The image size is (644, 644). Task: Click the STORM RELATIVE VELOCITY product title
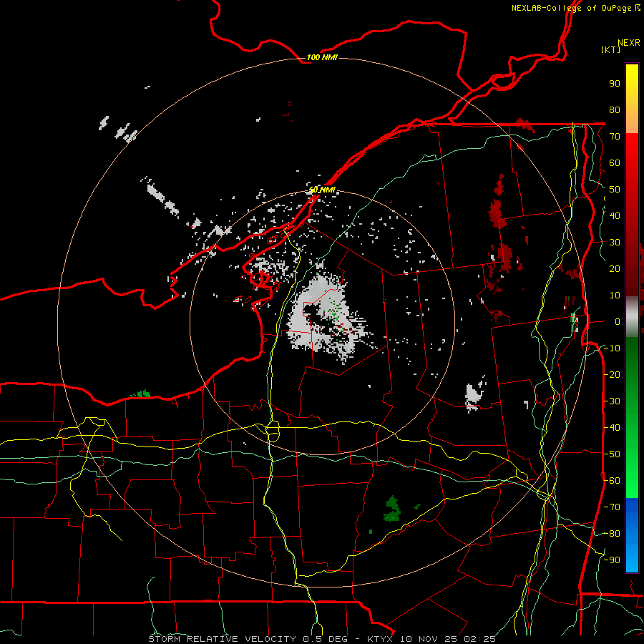tap(224, 639)
